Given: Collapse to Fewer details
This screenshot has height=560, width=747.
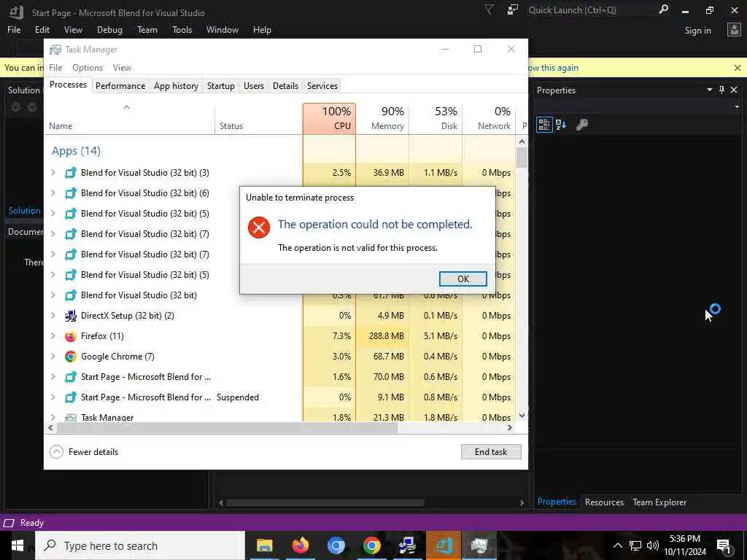Looking at the screenshot, I should (84, 452).
